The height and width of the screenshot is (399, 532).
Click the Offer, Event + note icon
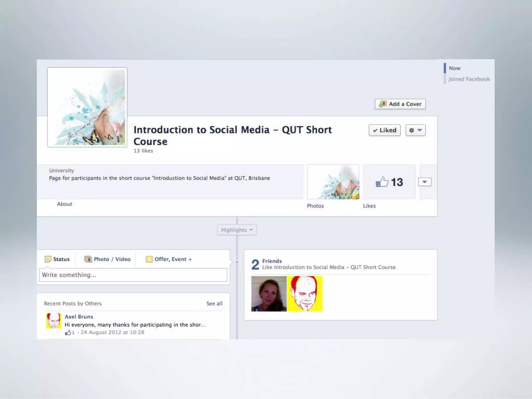(149, 259)
